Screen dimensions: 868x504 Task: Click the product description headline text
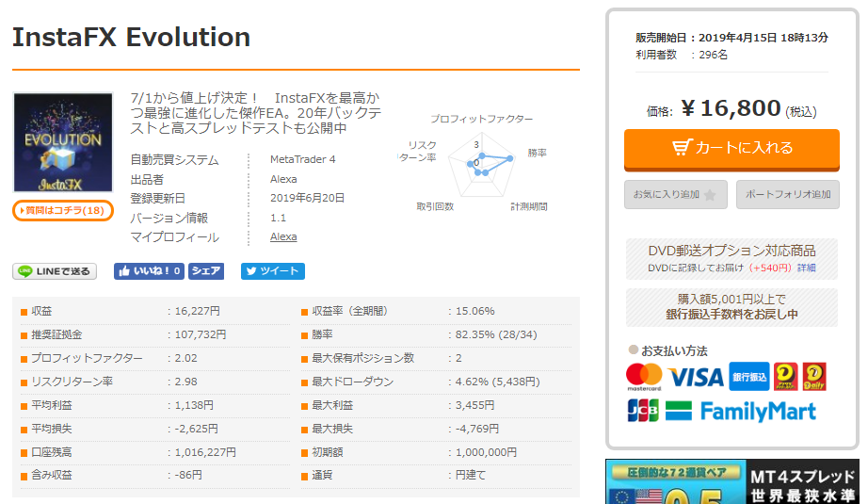click(256, 113)
